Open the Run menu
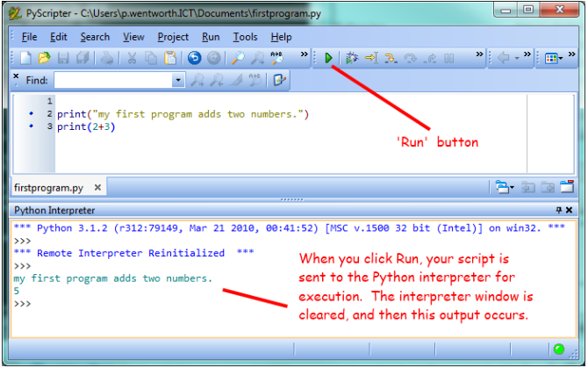The height and width of the screenshot is (368, 588). click(211, 37)
